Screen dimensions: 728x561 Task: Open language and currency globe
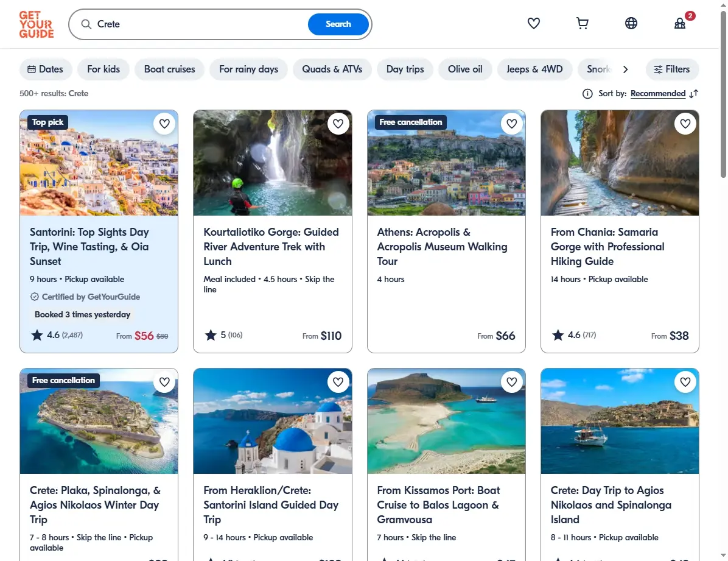(x=631, y=23)
